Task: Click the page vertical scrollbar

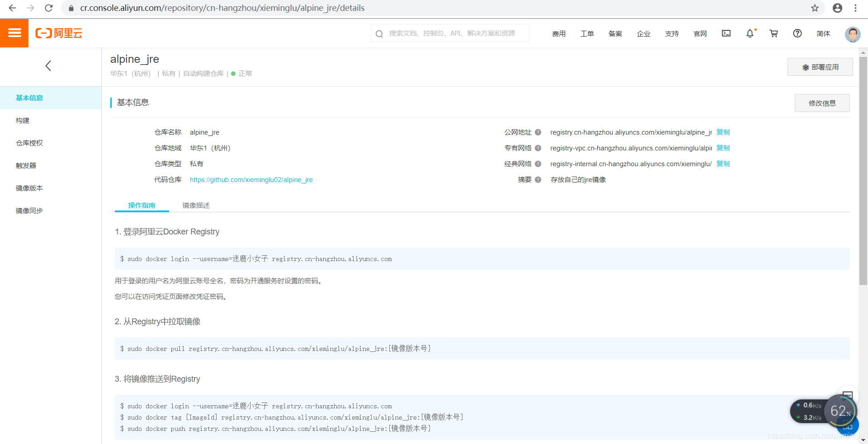Action: [863, 171]
